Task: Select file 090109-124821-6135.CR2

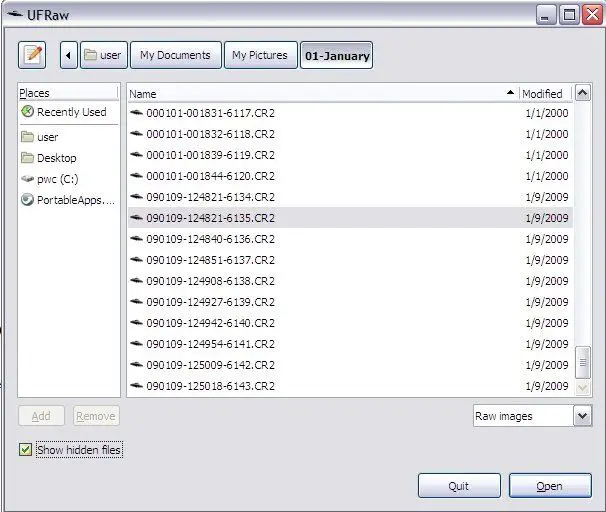Action: point(350,218)
